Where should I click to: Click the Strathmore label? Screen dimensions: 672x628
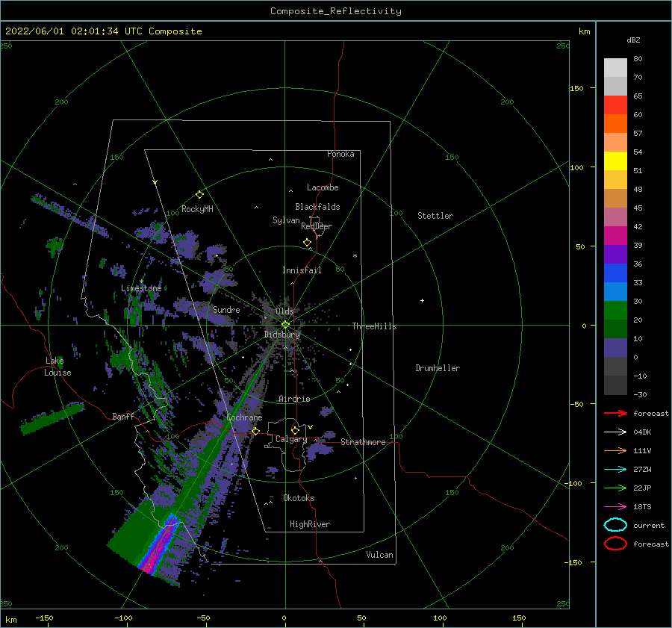pos(363,442)
